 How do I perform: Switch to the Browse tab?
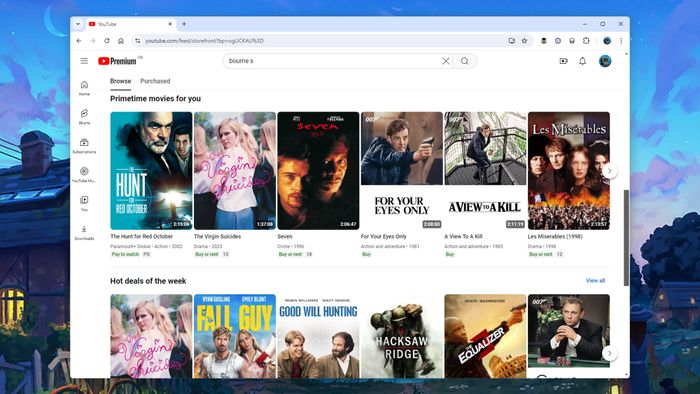click(121, 81)
